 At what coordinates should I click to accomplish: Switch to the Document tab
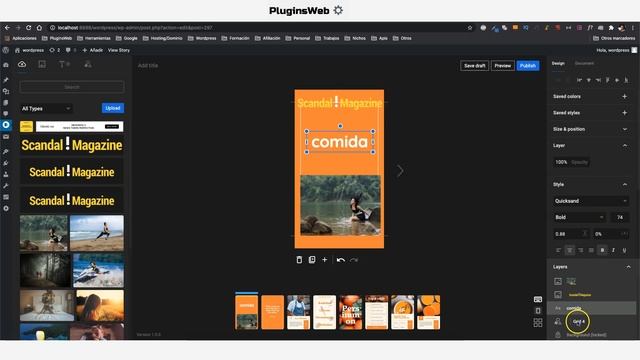584,64
